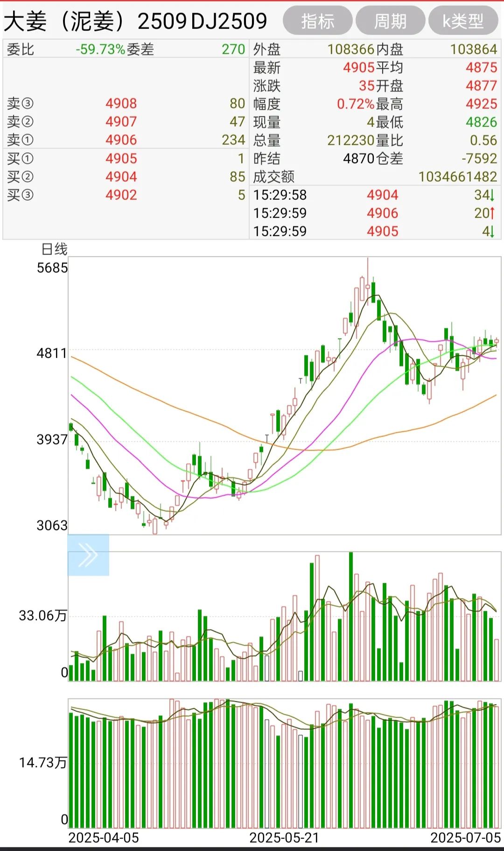The height and width of the screenshot is (851, 504).
Task: Tap the 买① bid price 4905
Action: [x=121, y=159]
